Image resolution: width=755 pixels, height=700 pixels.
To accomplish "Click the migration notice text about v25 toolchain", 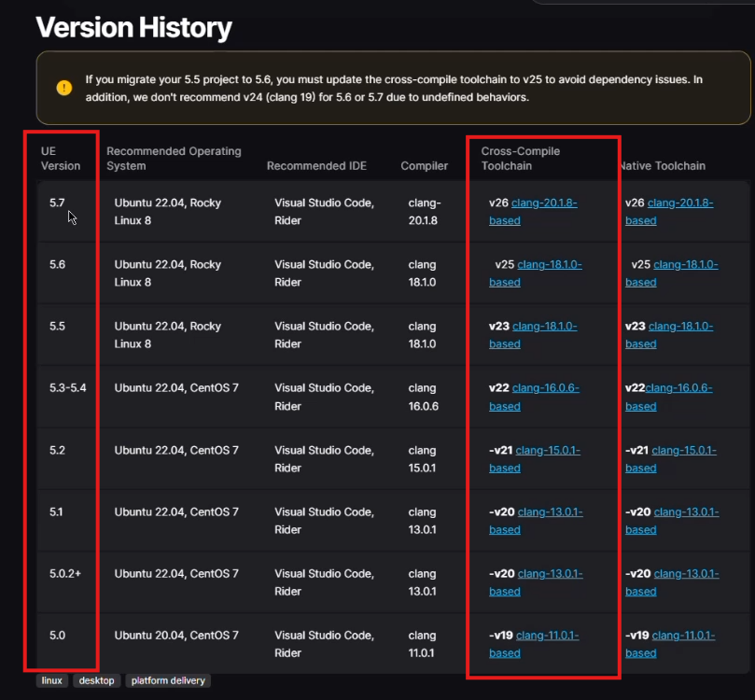I will click(x=394, y=88).
